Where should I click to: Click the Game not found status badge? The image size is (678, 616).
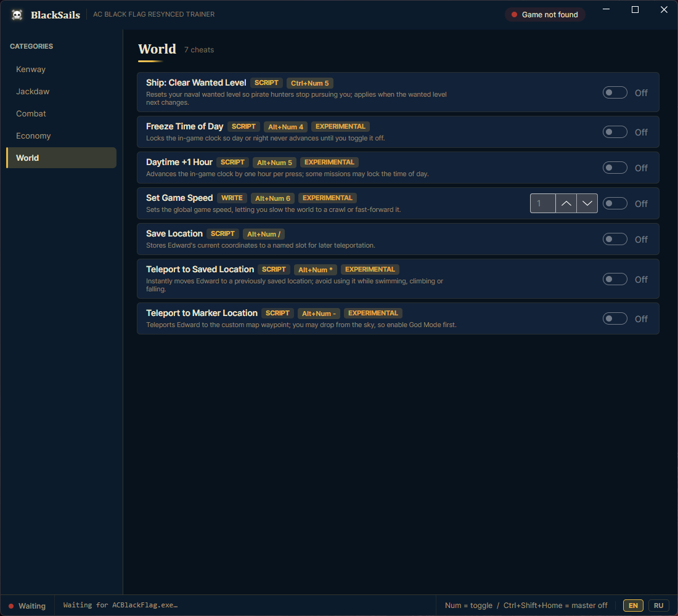[545, 15]
